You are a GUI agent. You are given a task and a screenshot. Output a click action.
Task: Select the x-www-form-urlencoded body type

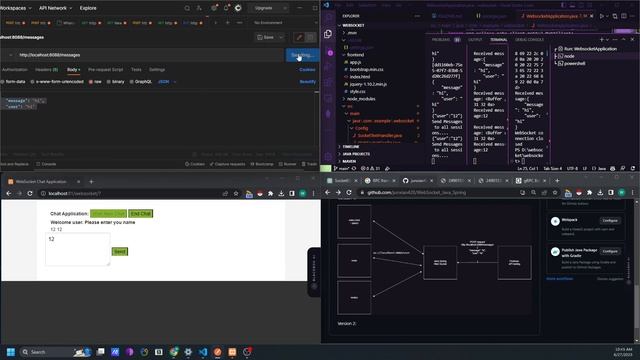[57, 82]
